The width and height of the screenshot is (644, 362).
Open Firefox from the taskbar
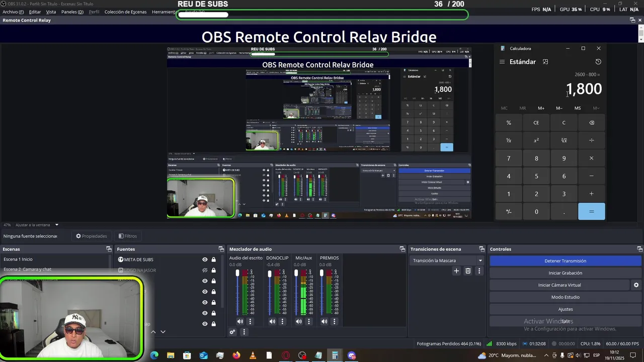click(236, 355)
